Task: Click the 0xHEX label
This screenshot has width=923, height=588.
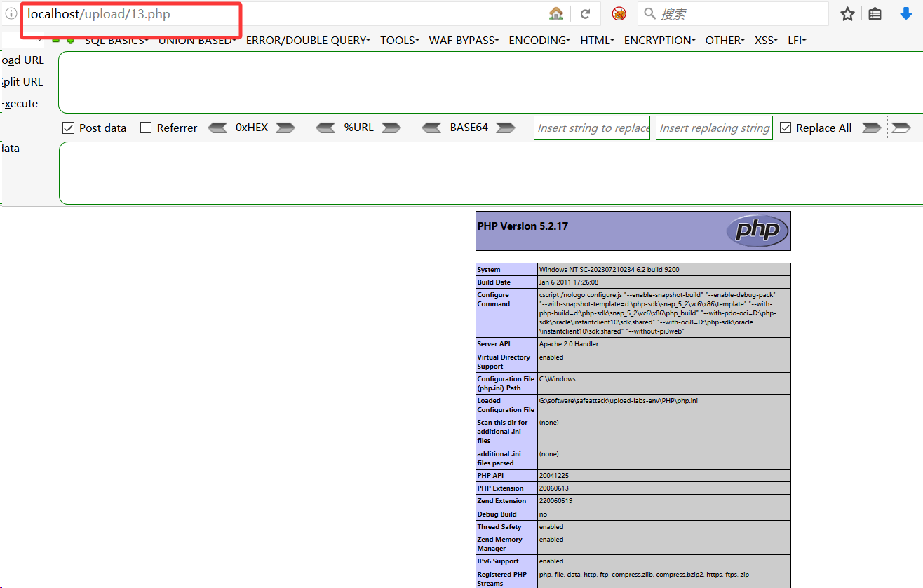Action: pyautogui.click(x=252, y=128)
